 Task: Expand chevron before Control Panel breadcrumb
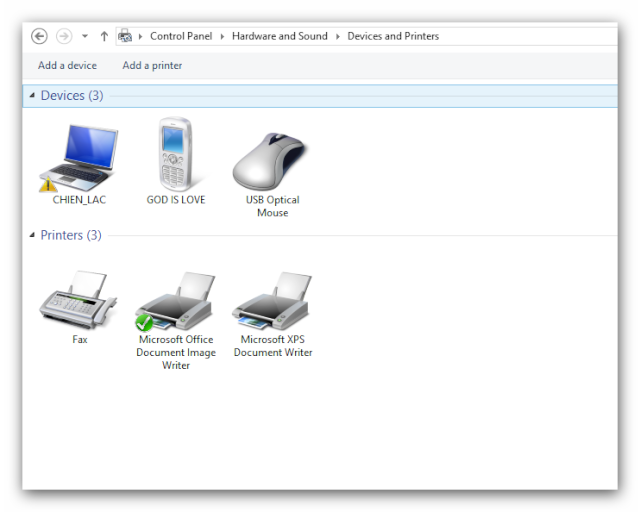(140, 36)
